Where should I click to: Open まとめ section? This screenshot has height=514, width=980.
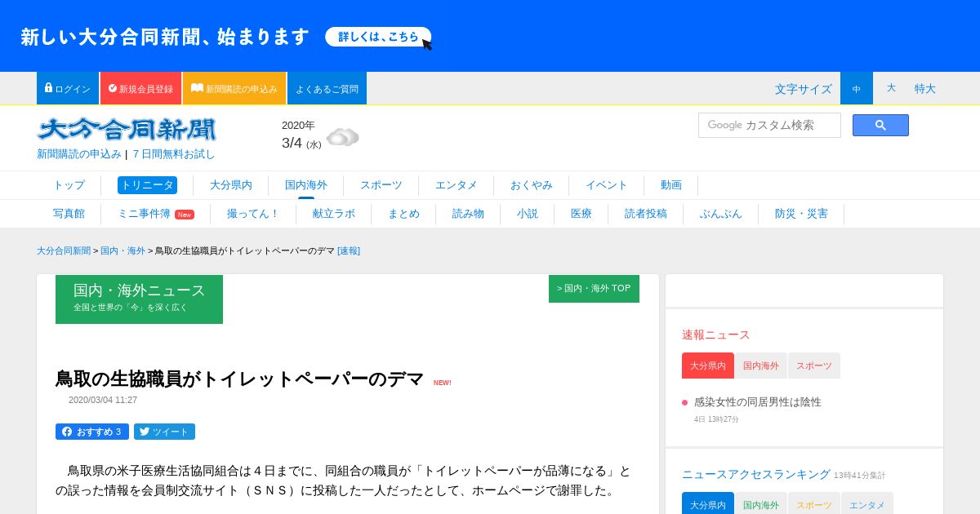403,214
